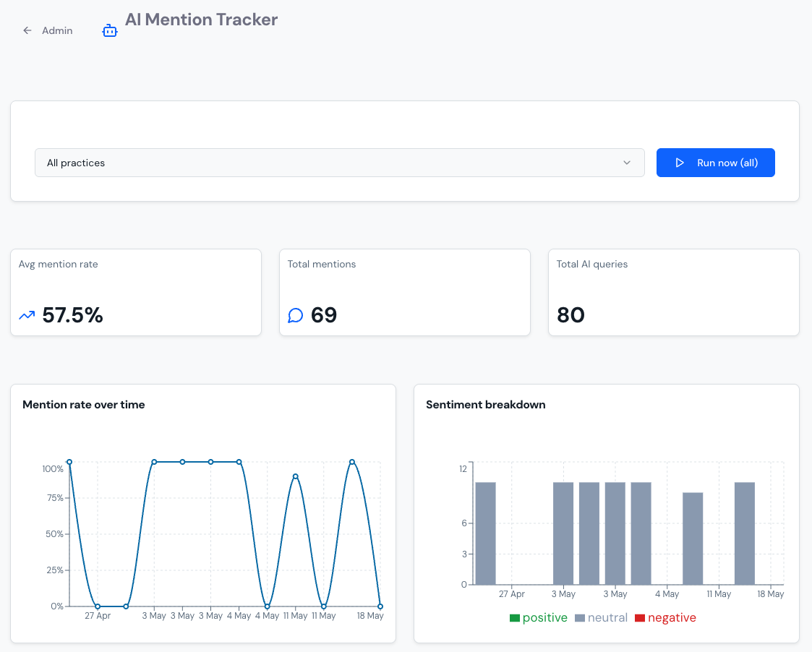Click the green positive legend swatch
This screenshot has height=652, width=812.
click(x=515, y=618)
